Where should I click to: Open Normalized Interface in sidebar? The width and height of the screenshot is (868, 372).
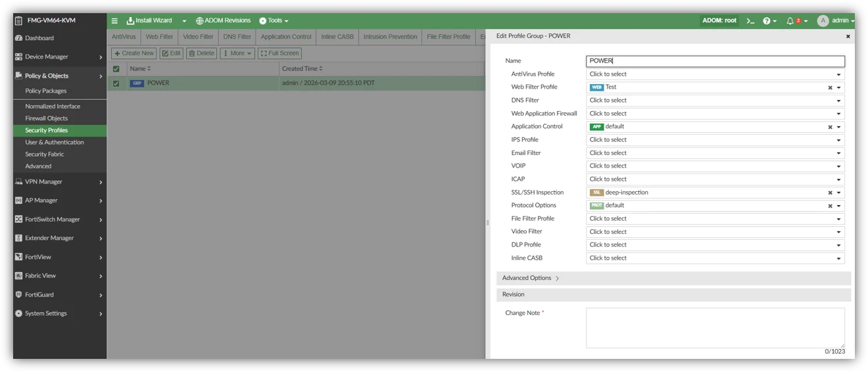[x=53, y=106]
